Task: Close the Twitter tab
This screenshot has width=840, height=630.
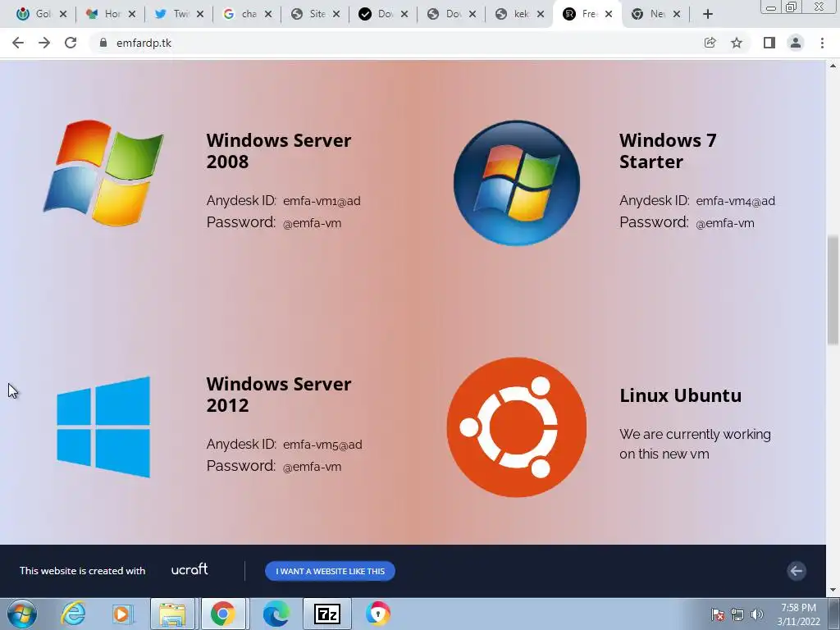Action: 200,15
